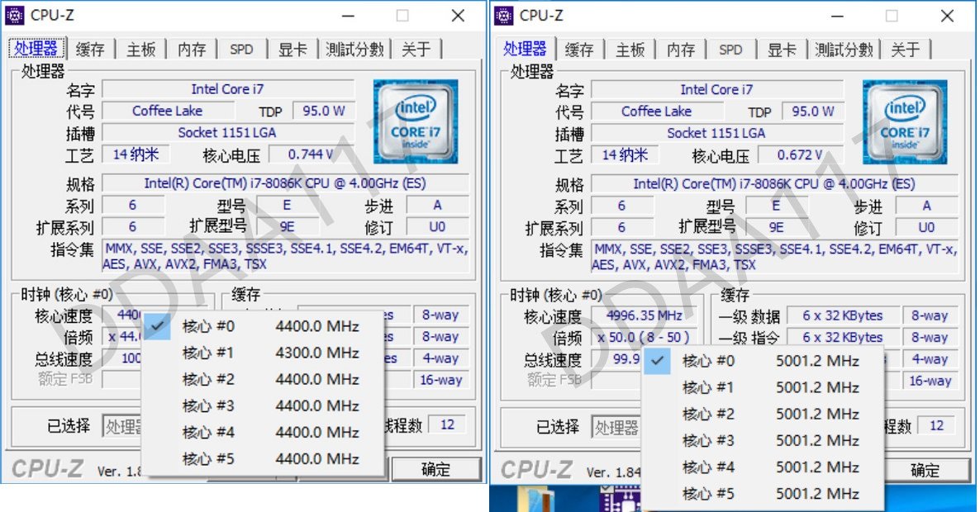Select 核心 #3 in the left window's core menu
This screenshot has width=980, height=512.
click(263, 405)
